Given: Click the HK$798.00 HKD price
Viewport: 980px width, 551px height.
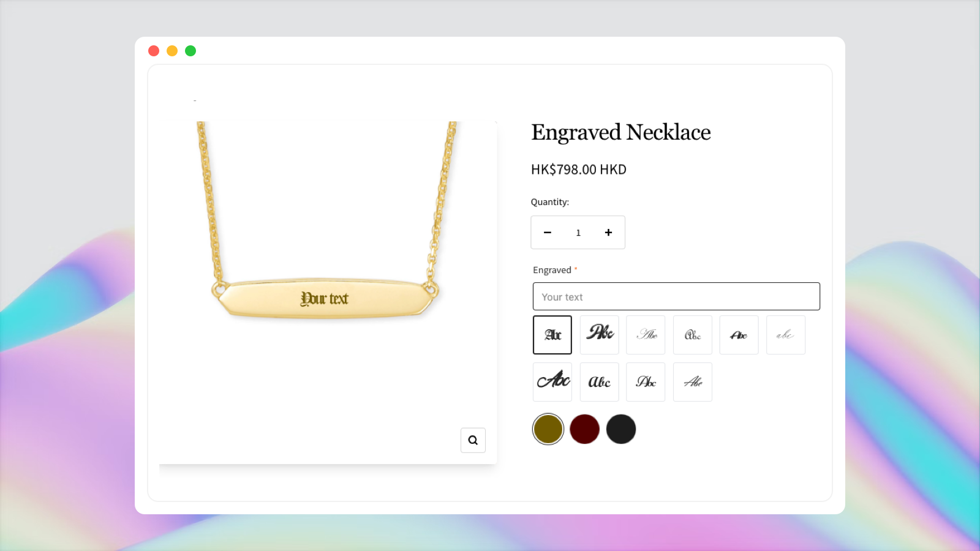Looking at the screenshot, I should pyautogui.click(x=579, y=170).
